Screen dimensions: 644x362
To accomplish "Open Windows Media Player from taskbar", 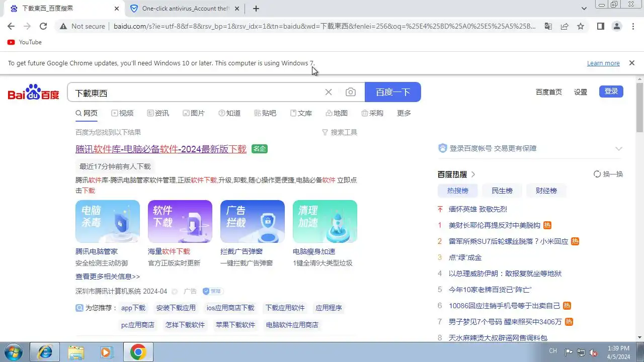I will 106,352.
